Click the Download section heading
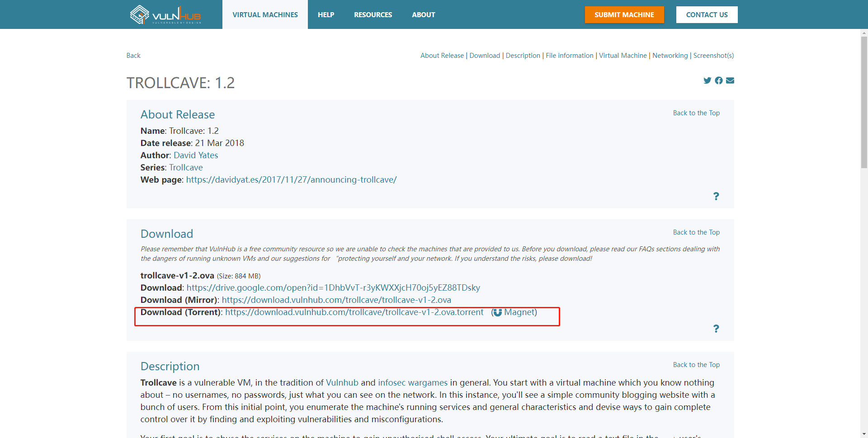This screenshot has height=438, width=868. pos(167,234)
